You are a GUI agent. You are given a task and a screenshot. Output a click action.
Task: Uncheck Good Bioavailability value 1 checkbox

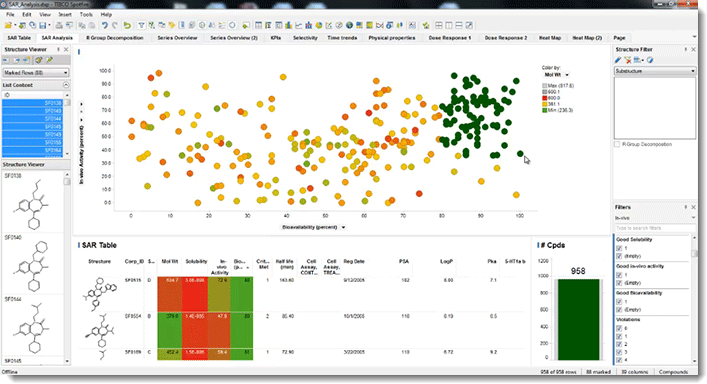pos(619,302)
